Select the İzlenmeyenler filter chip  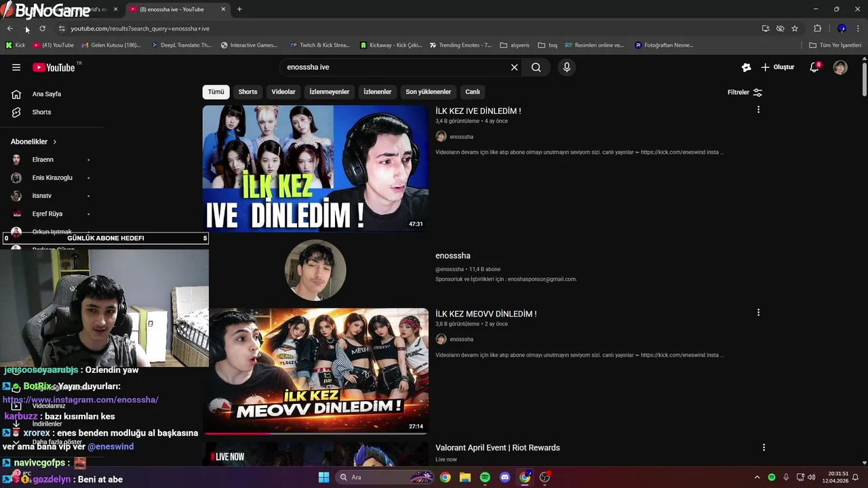coord(330,91)
